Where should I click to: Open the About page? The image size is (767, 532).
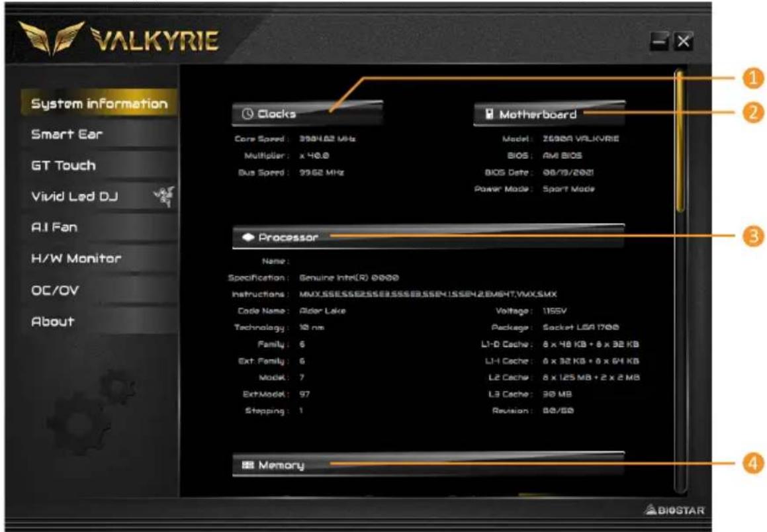[99, 322]
